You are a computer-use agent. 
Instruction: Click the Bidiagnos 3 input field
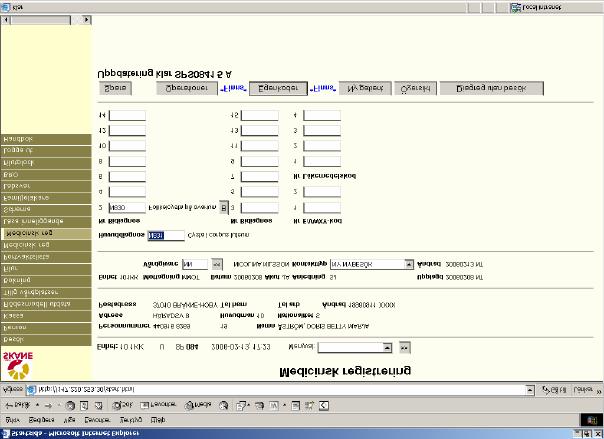259,208
